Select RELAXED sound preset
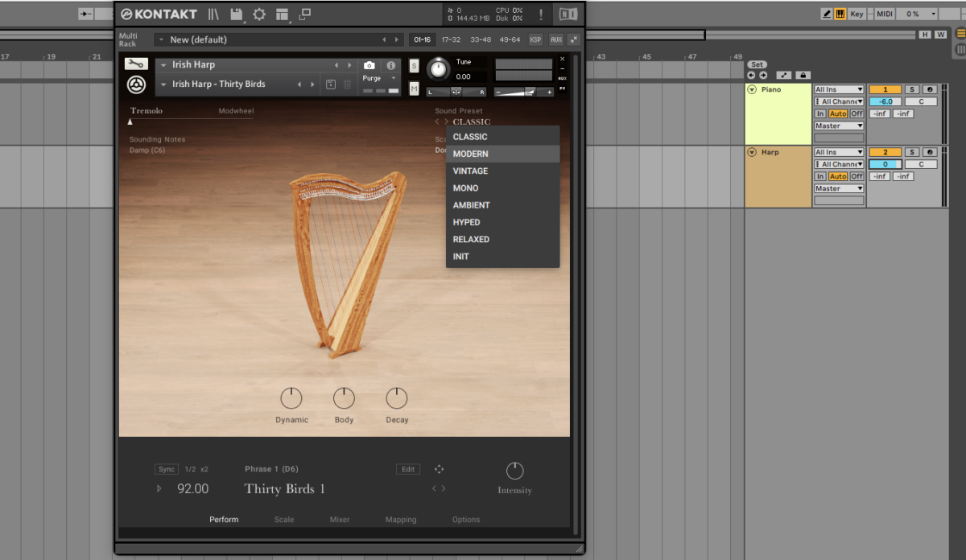Viewport: 966px width, 560px height. point(503,239)
